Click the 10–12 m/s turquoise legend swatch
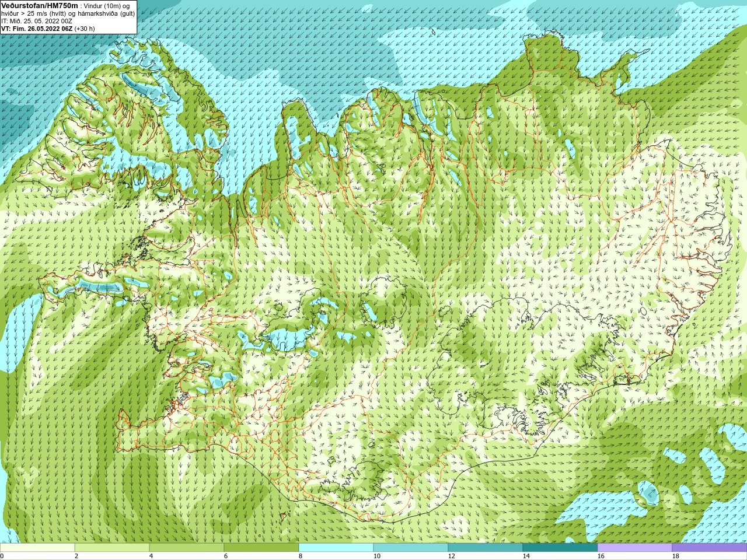 click(411, 548)
